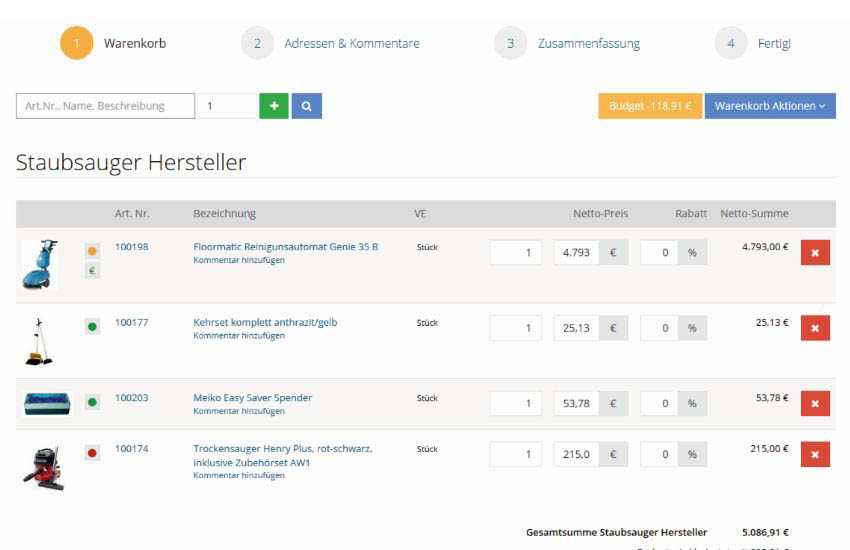Click the Art.Nr., Name, Beschreibung search field
Screen dimensions: 850x550
(x=105, y=106)
